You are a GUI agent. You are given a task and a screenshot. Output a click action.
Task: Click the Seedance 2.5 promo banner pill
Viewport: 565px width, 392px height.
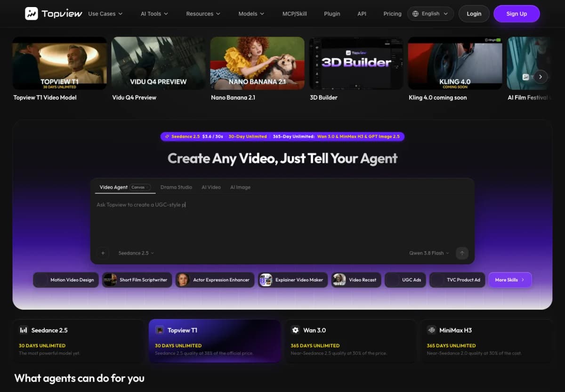pos(282,136)
